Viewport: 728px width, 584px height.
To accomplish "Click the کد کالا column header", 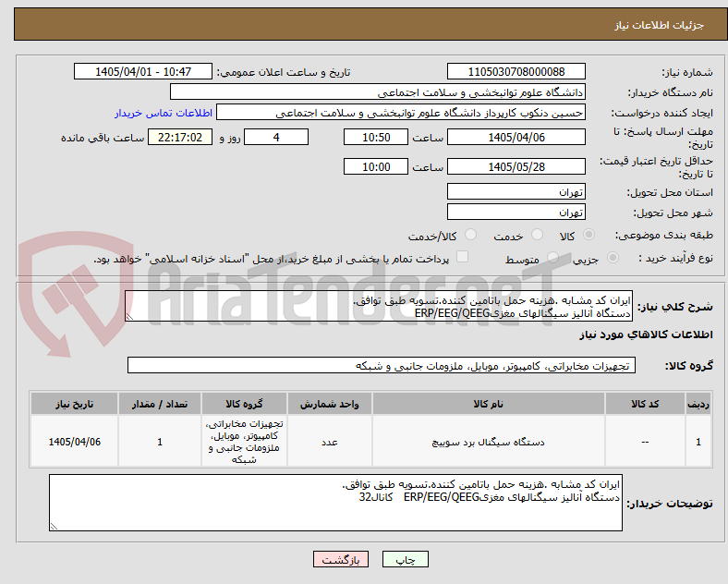I will click(x=645, y=404).
